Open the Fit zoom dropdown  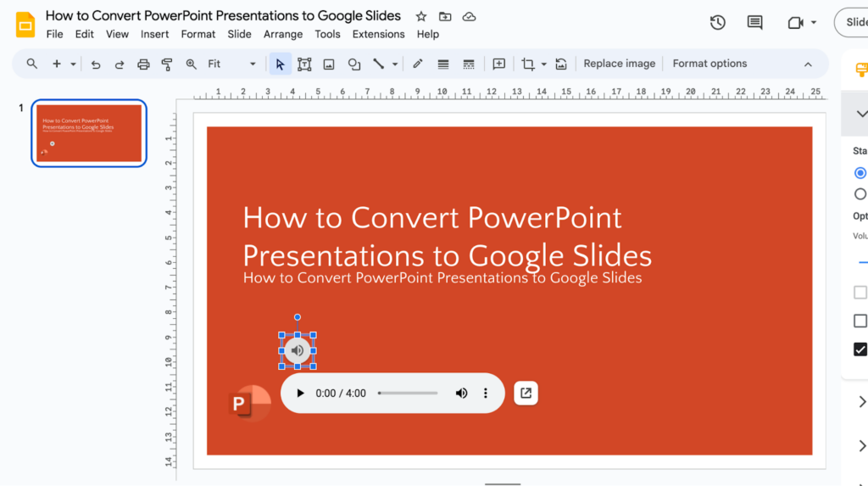[x=231, y=64]
